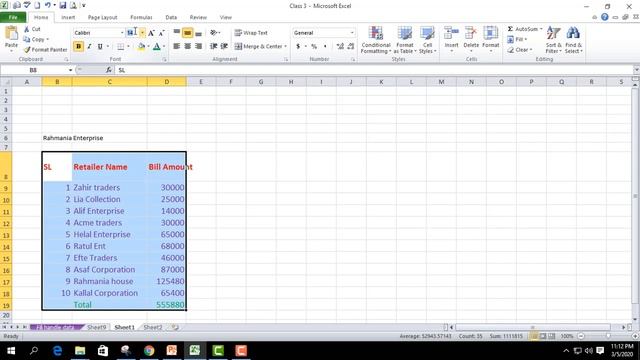640x360 pixels.
Task: Apply the Fill Color bucket
Action: [x=141, y=47]
